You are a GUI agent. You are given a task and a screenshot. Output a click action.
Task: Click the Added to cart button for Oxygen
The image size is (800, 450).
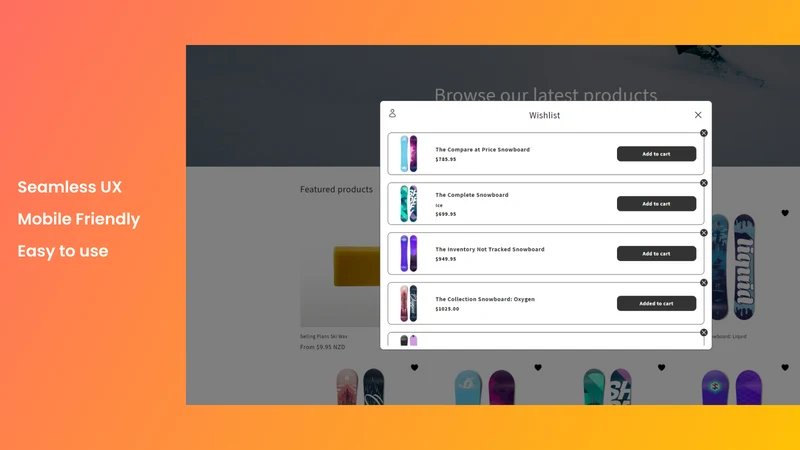point(656,304)
